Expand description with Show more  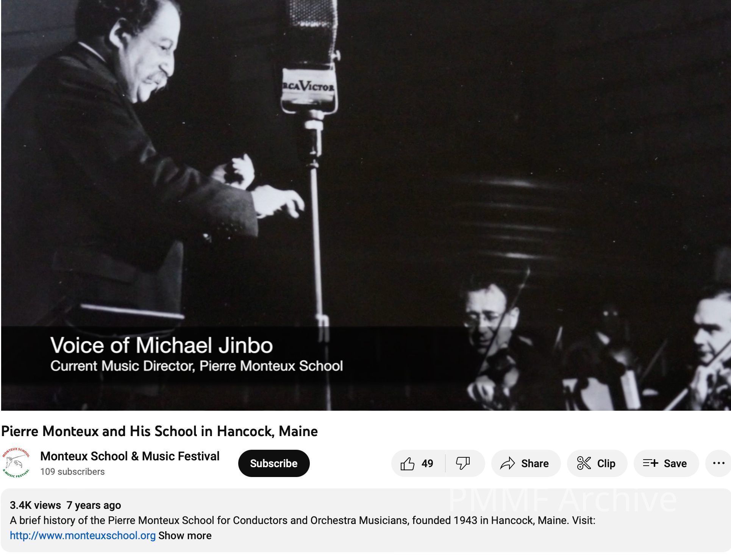click(185, 535)
